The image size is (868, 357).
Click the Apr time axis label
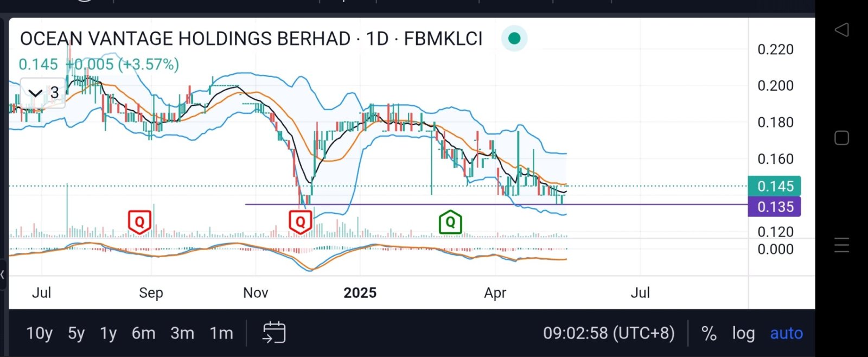click(x=495, y=293)
